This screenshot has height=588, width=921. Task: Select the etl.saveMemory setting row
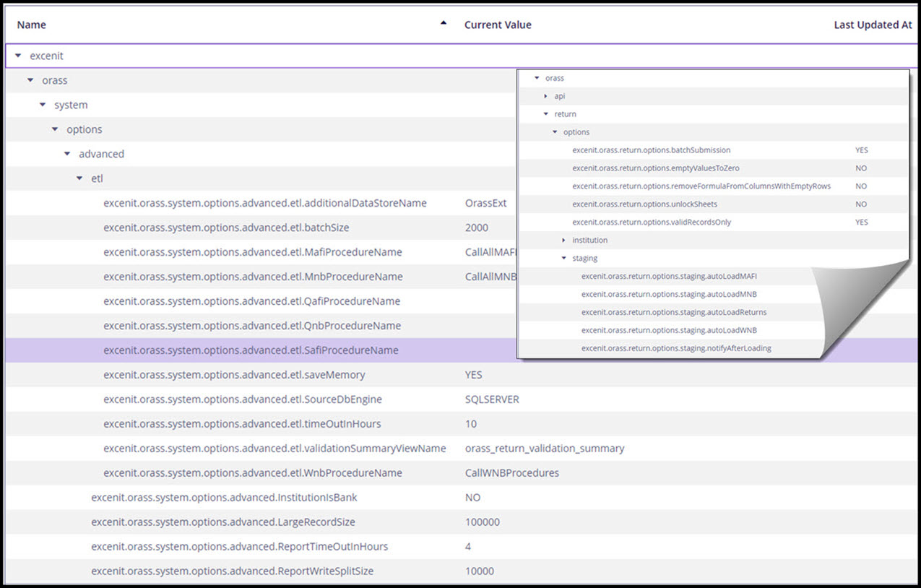[x=234, y=375]
